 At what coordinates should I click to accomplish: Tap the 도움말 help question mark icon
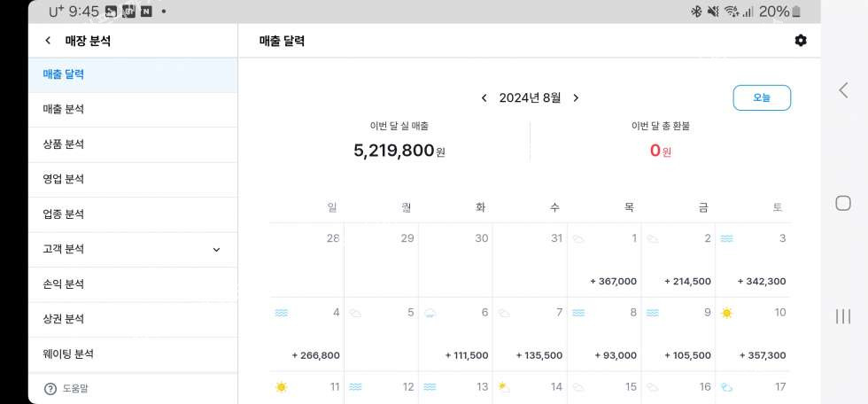coord(50,388)
